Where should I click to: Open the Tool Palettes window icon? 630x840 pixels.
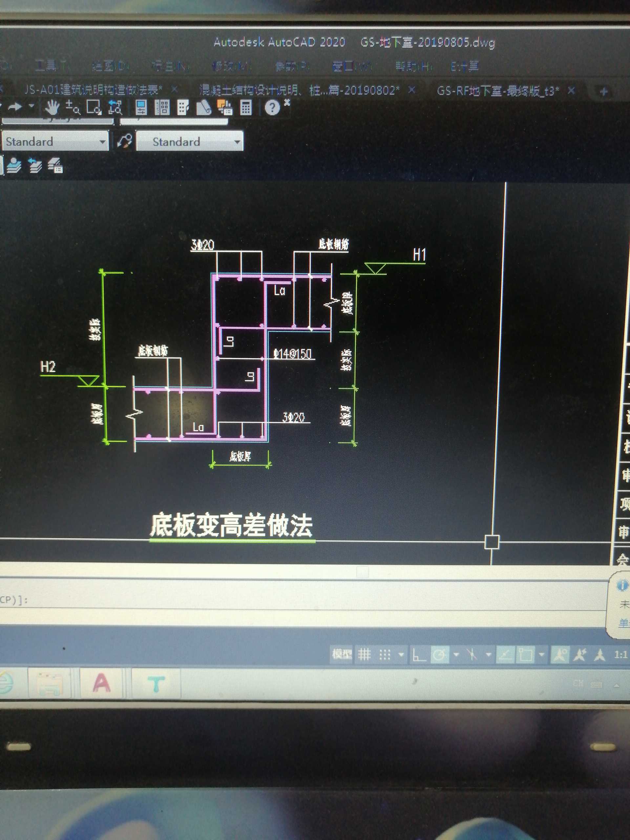click(183, 108)
